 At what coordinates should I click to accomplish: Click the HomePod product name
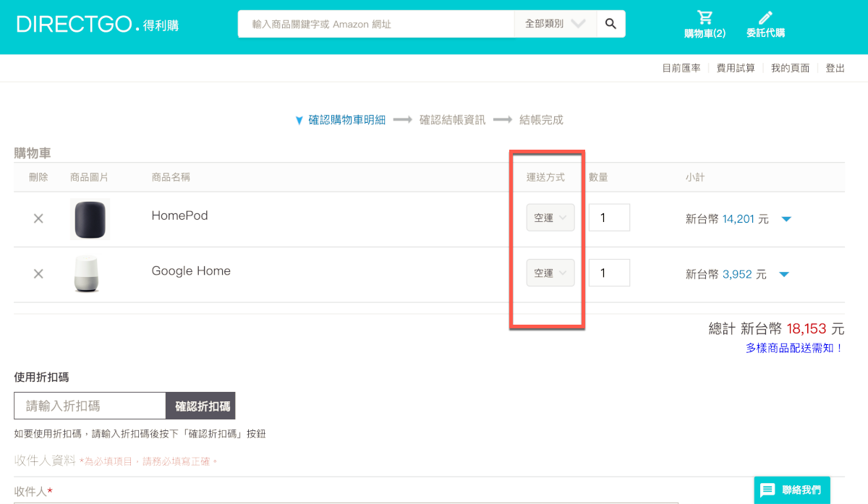(x=179, y=215)
